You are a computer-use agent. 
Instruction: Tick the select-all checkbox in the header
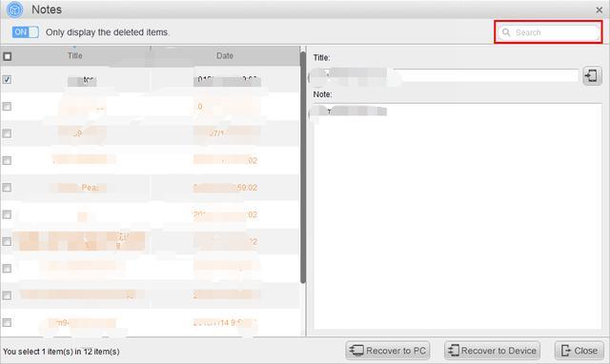(x=7, y=56)
